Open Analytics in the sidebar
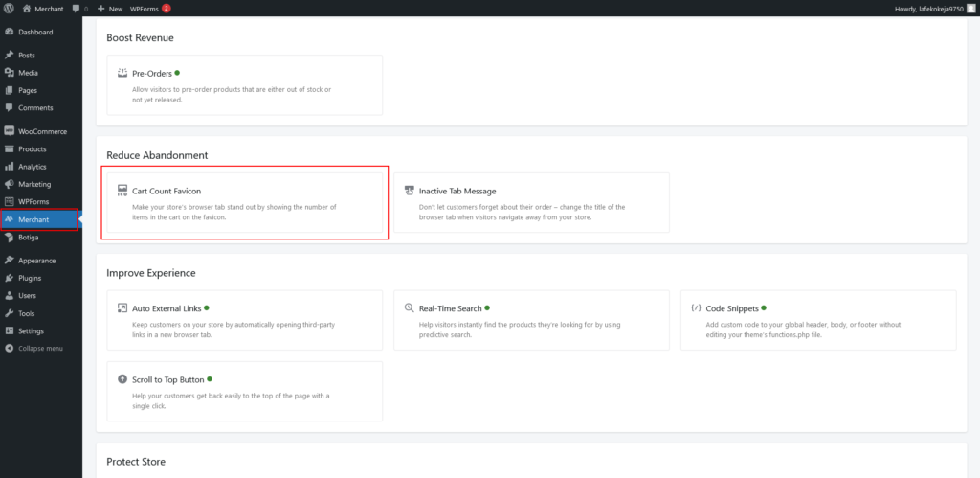Viewport: 980px width, 478px height. point(41,167)
